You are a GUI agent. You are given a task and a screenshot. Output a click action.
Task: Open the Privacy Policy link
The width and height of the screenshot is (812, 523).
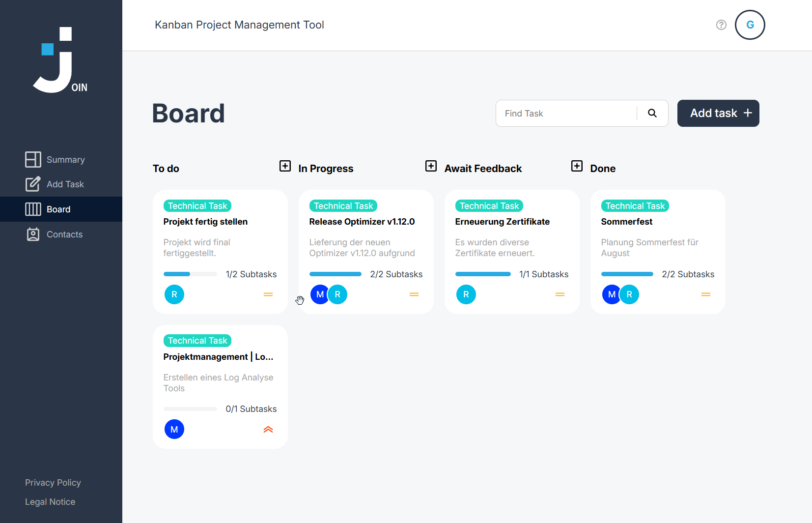pos(53,483)
